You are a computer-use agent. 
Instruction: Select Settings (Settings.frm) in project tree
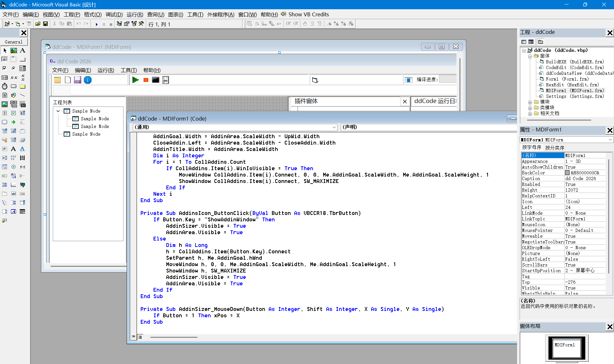(x=575, y=96)
